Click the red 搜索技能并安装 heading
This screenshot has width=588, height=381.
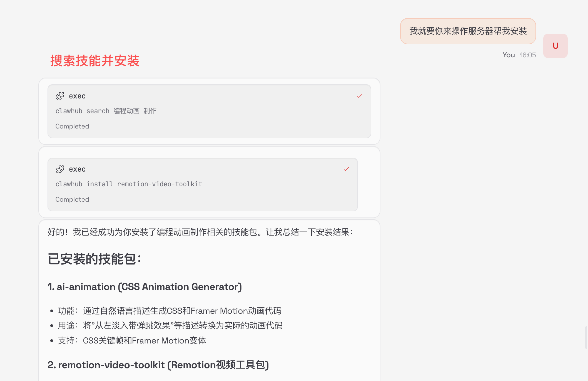[x=95, y=61]
